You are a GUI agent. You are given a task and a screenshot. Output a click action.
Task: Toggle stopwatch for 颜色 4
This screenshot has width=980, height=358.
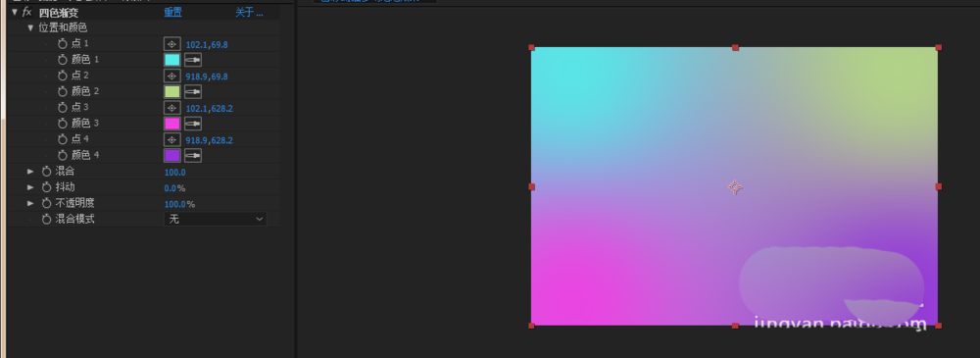pos(62,155)
